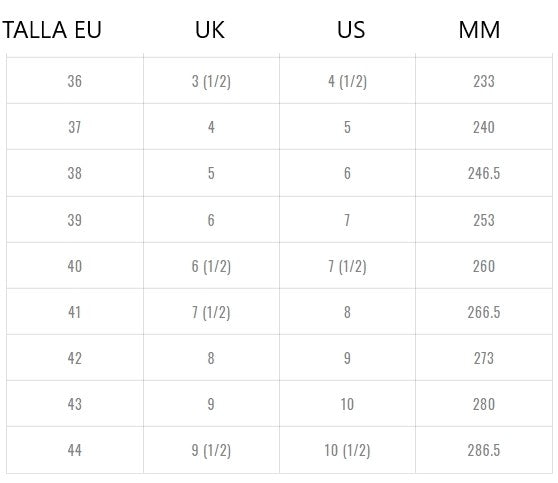Viewport: 558px width, 483px height.
Task: Select US size 10 cell
Action: coord(347,404)
